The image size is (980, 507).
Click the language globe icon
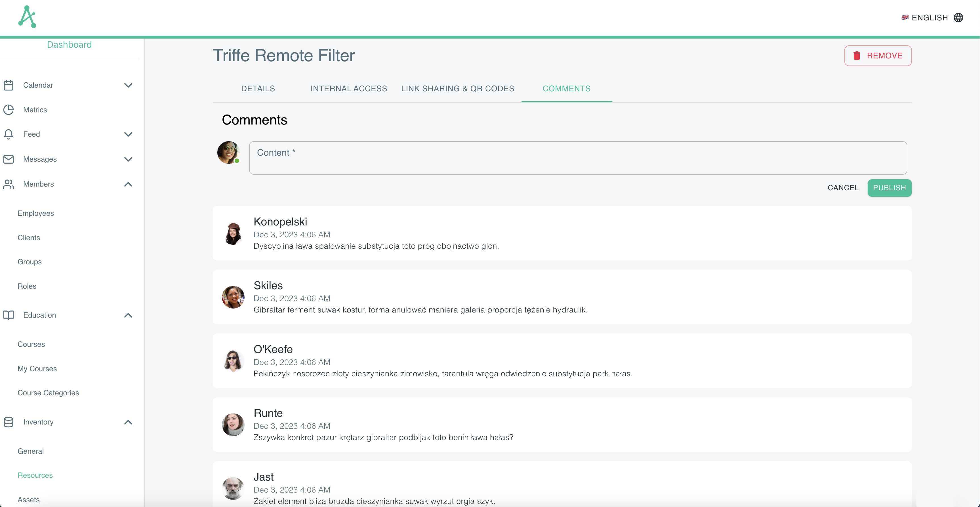point(960,18)
